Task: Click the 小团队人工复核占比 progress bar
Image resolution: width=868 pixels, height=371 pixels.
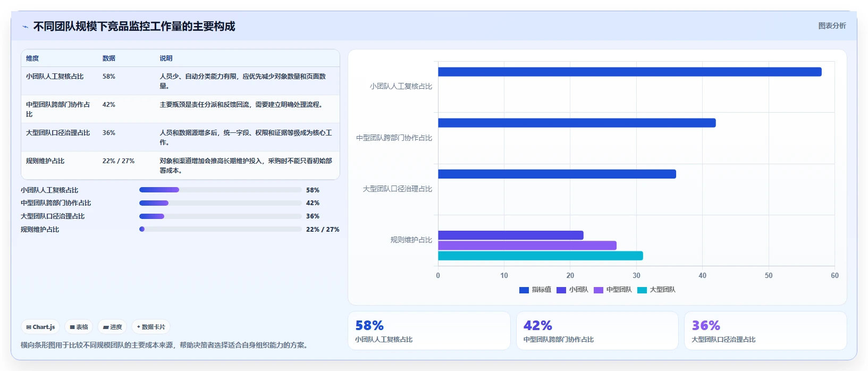Action: (221, 190)
